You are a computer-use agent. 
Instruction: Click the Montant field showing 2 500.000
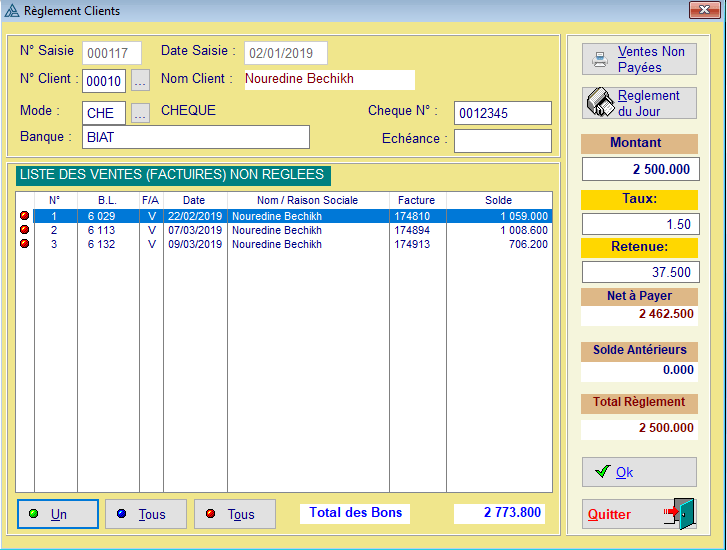pyautogui.click(x=640, y=169)
